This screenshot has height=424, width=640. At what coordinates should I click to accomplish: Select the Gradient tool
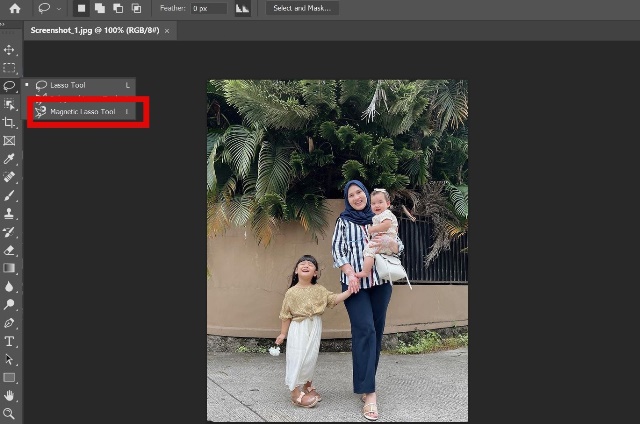coord(9,268)
